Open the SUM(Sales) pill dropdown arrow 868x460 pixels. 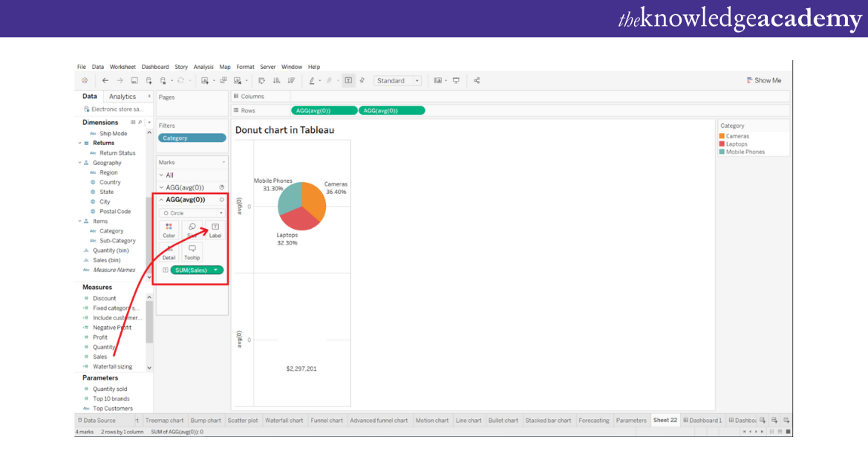click(x=216, y=271)
